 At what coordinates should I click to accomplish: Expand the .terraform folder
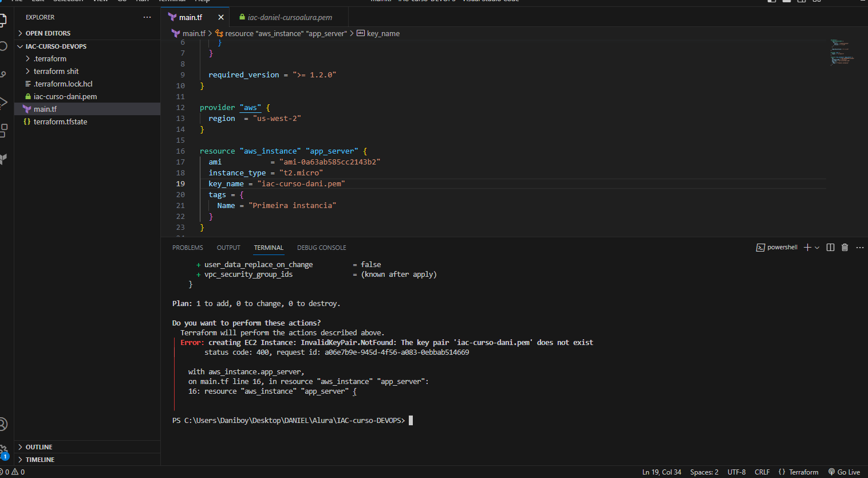[87, 58]
